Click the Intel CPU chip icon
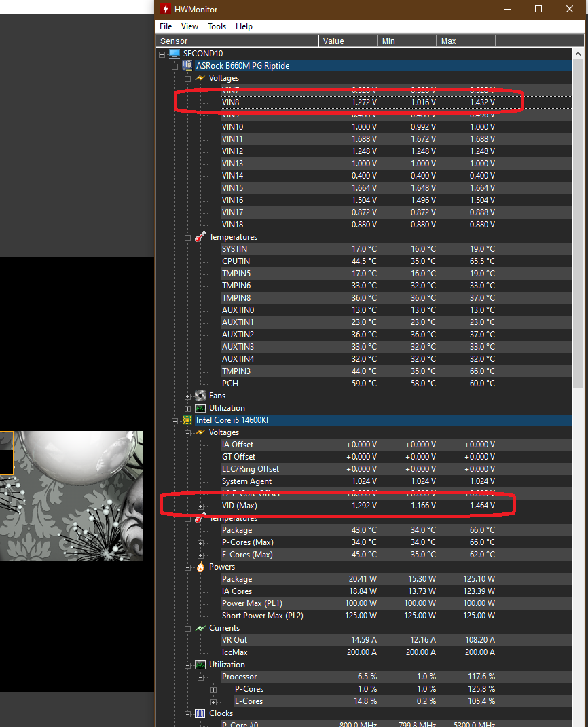The height and width of the screenshot is (727, 588). click(x=187, y=420)
